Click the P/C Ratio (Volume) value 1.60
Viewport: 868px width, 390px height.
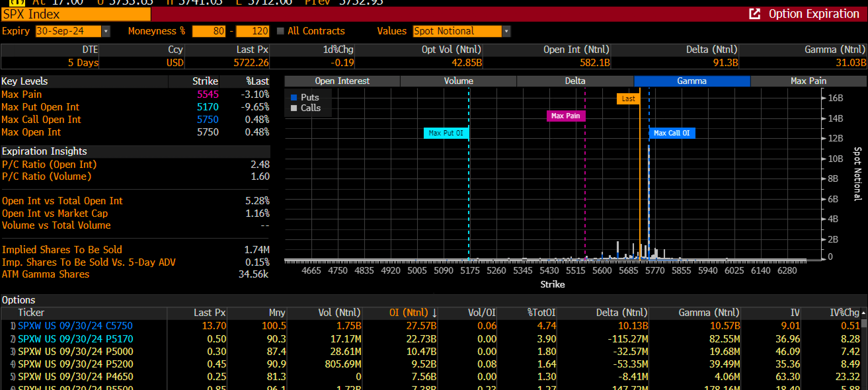tap(260, 176)
